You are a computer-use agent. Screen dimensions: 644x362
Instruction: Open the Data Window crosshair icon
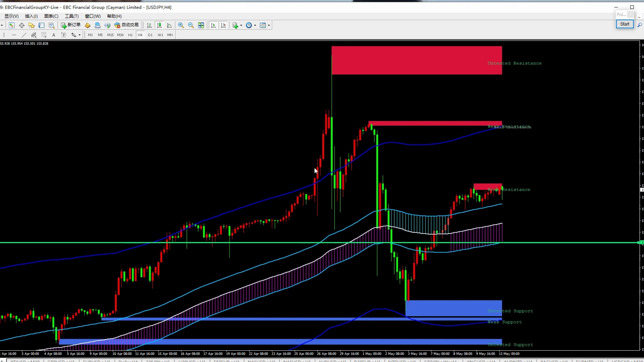tap(22, 25)
